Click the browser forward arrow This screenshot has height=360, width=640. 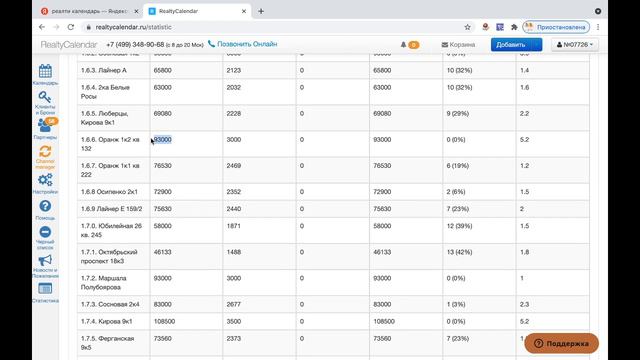(x=56, y=27)
